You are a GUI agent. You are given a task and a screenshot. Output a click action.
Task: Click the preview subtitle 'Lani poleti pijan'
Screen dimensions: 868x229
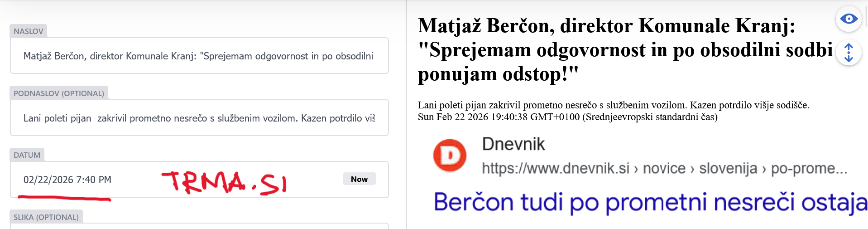(x=613, y=105)
